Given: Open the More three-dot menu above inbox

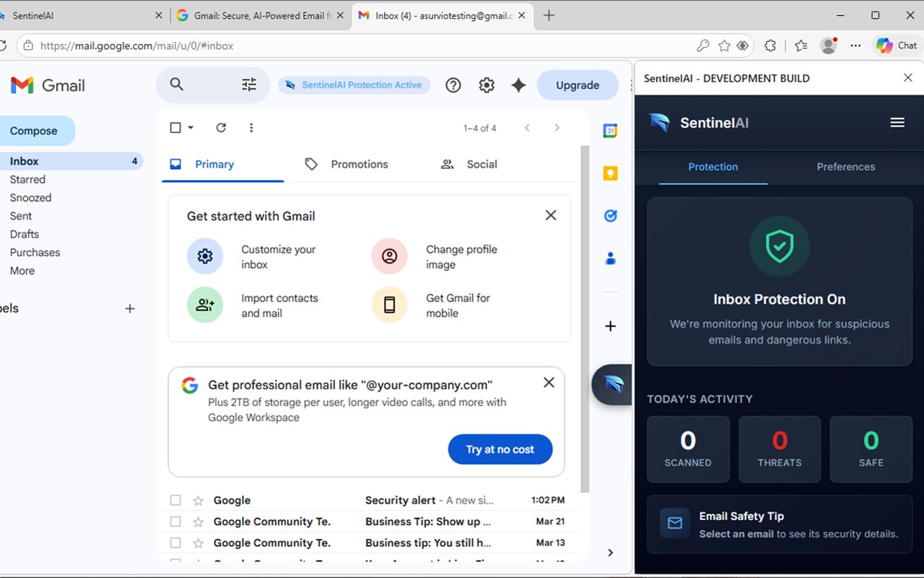Looking at the screenshot, I should [251, 128].
